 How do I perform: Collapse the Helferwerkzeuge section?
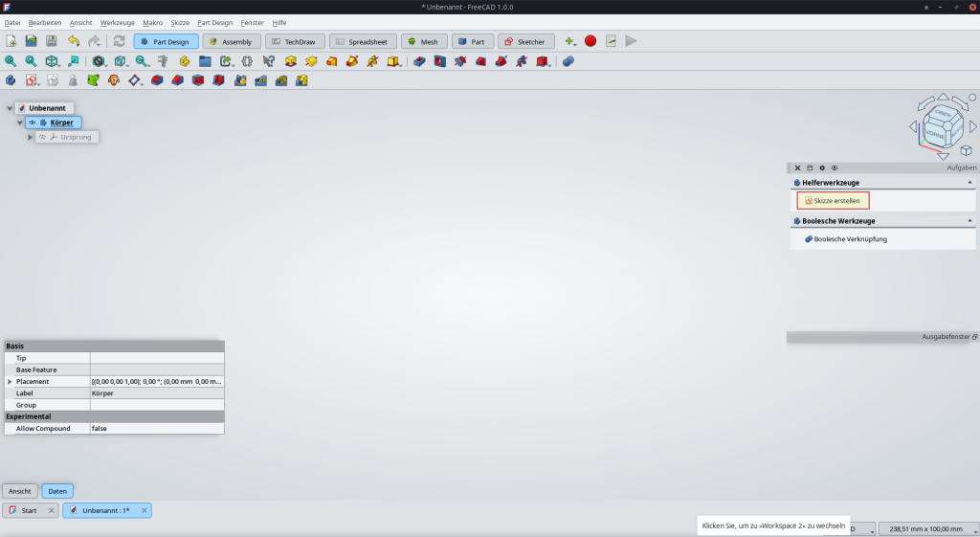[969, 182]
